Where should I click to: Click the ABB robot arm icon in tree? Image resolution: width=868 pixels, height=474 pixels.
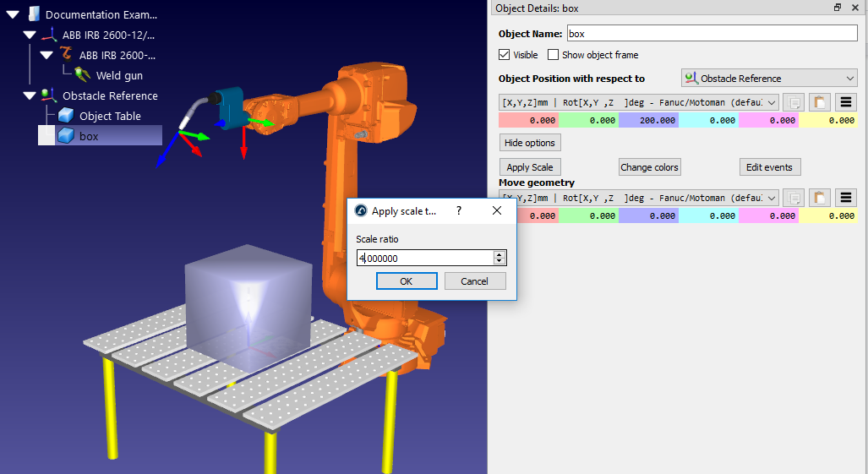click(66, 55)
